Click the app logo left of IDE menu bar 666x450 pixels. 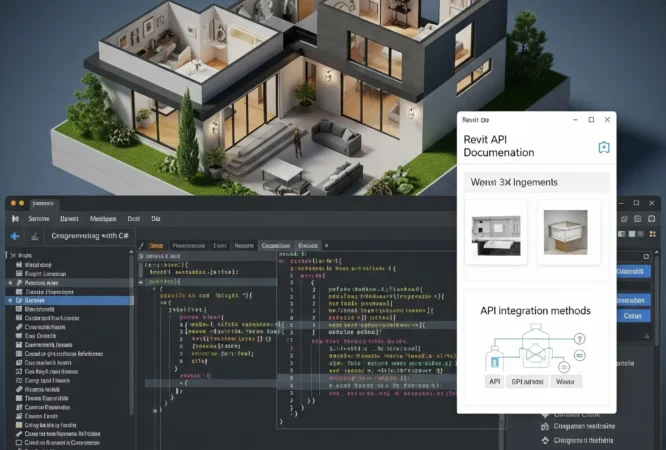(16, 218)
